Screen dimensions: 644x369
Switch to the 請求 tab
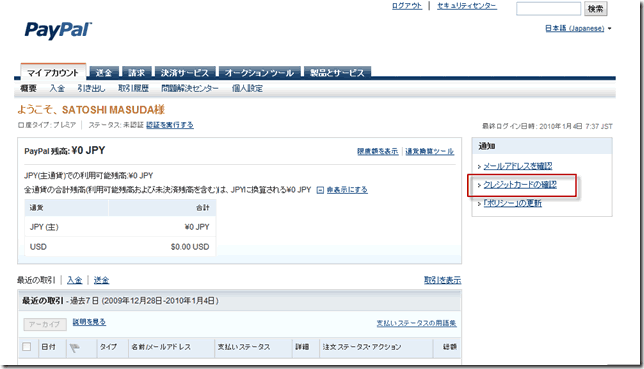tap(136, 73)
